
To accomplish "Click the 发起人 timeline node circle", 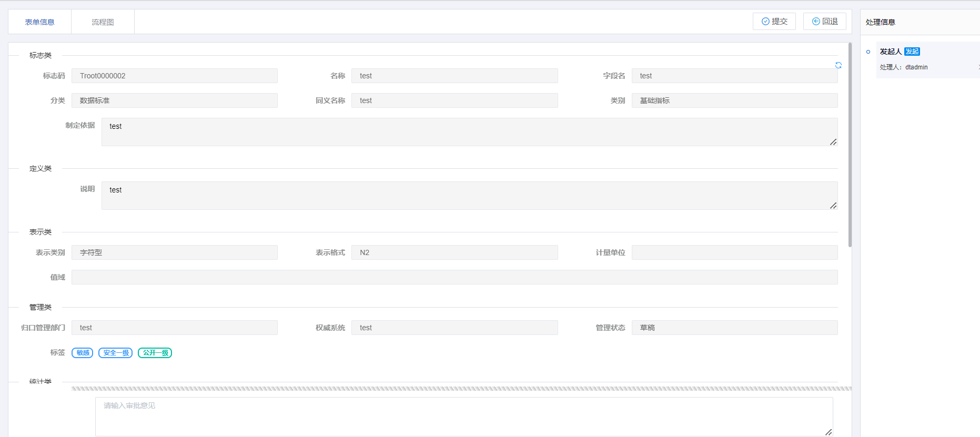I will click(868, 52).
